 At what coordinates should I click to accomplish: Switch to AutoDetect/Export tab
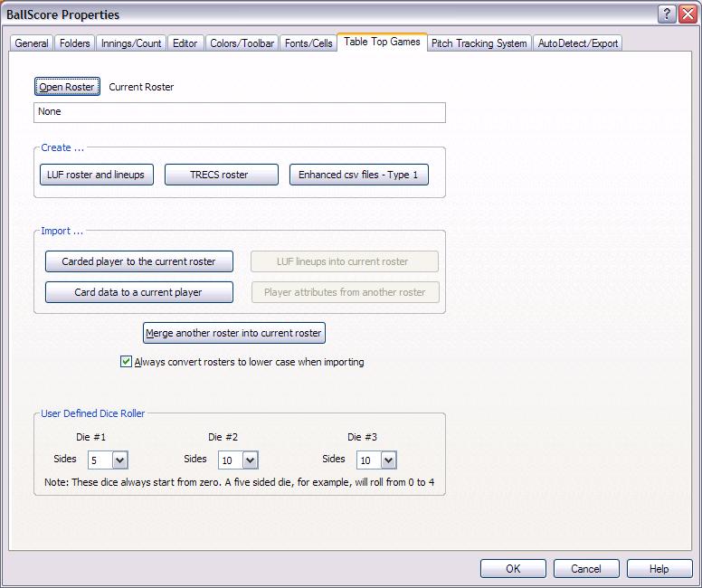click(577, 43)
